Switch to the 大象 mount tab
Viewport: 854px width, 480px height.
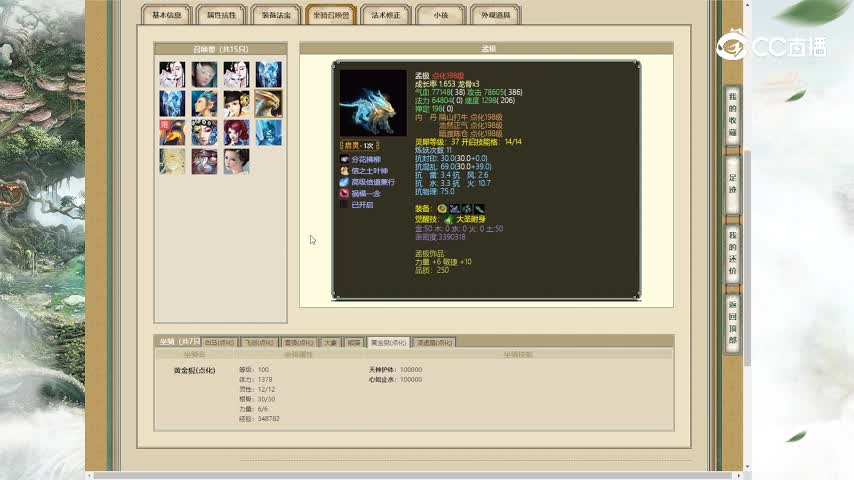(330, 342)
